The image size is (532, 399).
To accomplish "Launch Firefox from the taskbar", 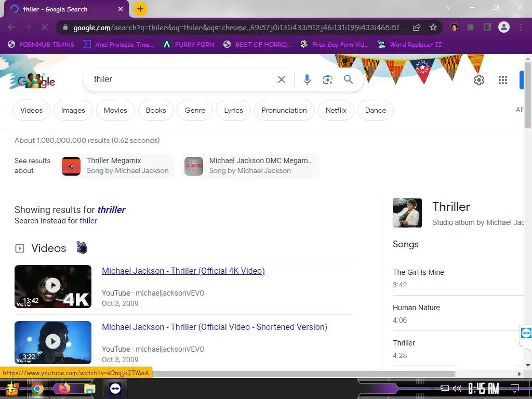I will pyautogui.click(x=63, y=388).
